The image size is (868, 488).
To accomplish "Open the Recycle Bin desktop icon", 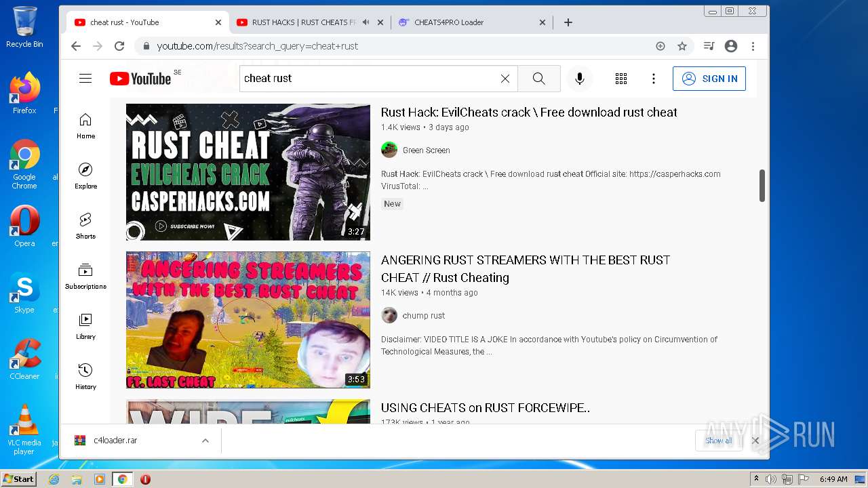I will pyautogui.click(x=24, y=27).
